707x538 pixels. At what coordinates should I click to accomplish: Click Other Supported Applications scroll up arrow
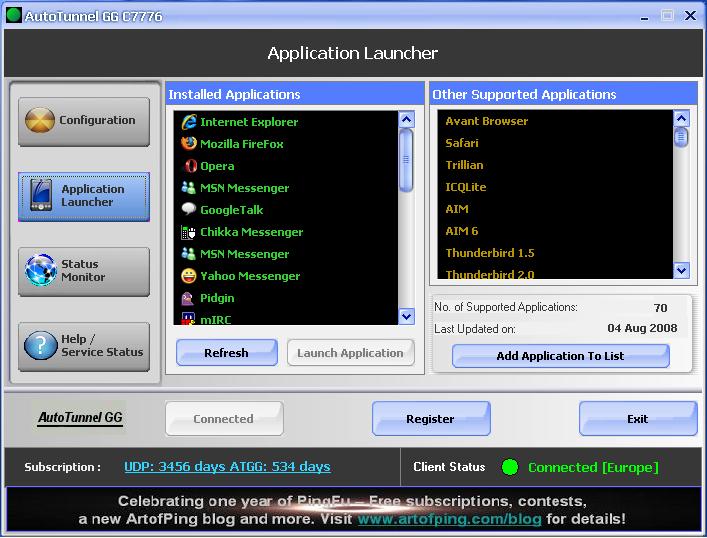click(x=681, y=119)
